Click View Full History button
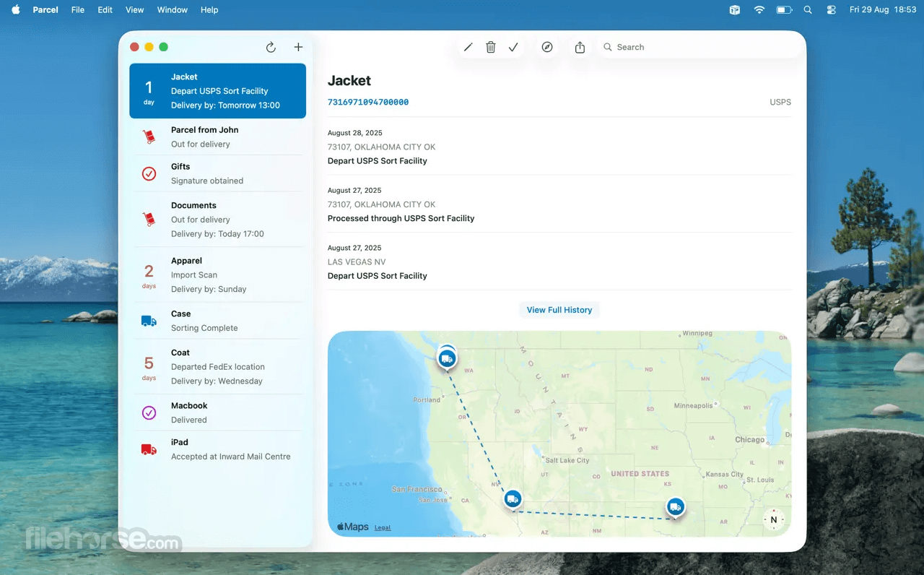The width and height of the screenshot is (924, 575). [x=559, y=310]
